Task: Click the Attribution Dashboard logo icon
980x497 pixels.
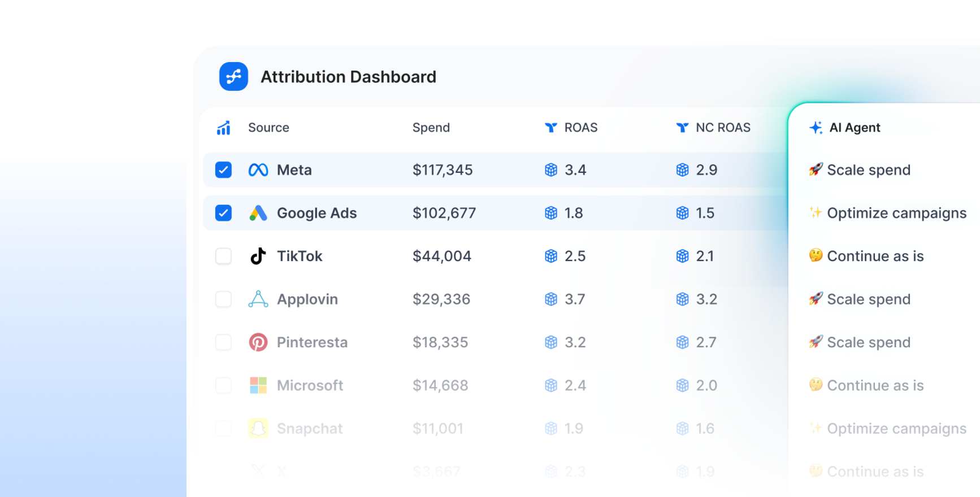Action: tap(233, 76)
